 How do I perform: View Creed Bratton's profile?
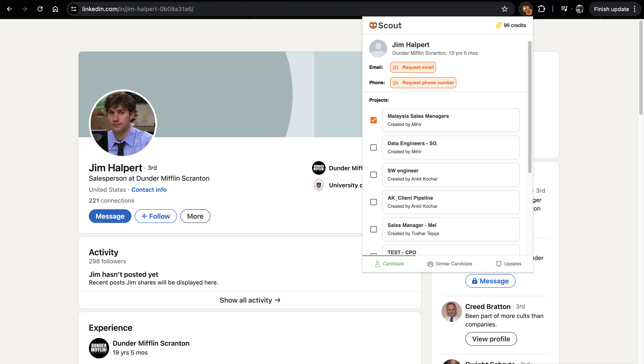point(491,339)
